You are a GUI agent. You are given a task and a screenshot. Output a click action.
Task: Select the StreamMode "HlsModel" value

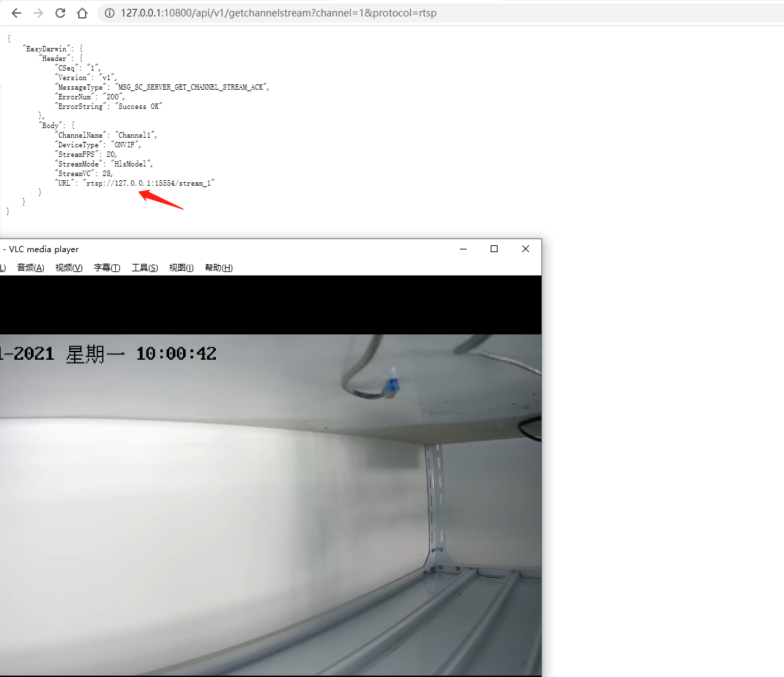pos(131,164)
